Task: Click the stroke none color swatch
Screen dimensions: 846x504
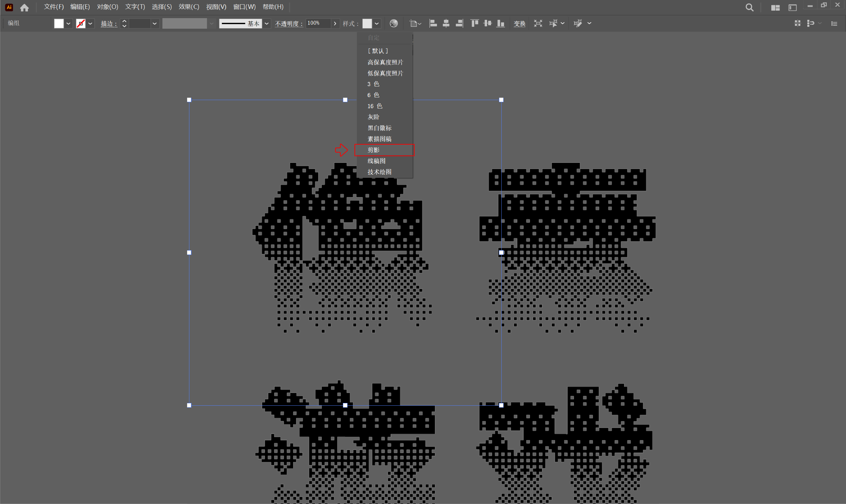Action: 81,23
